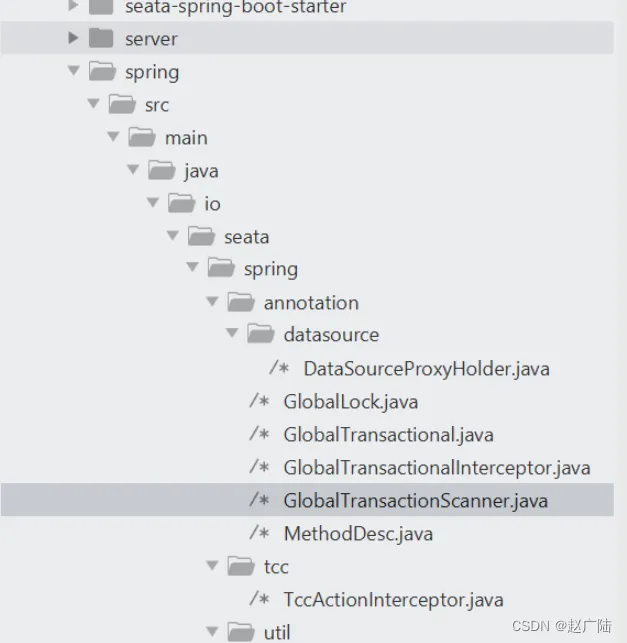Image resolution: width=627 pixels, height=643 pixels.
Task: Select the datasource folder label
Action: 331,334
